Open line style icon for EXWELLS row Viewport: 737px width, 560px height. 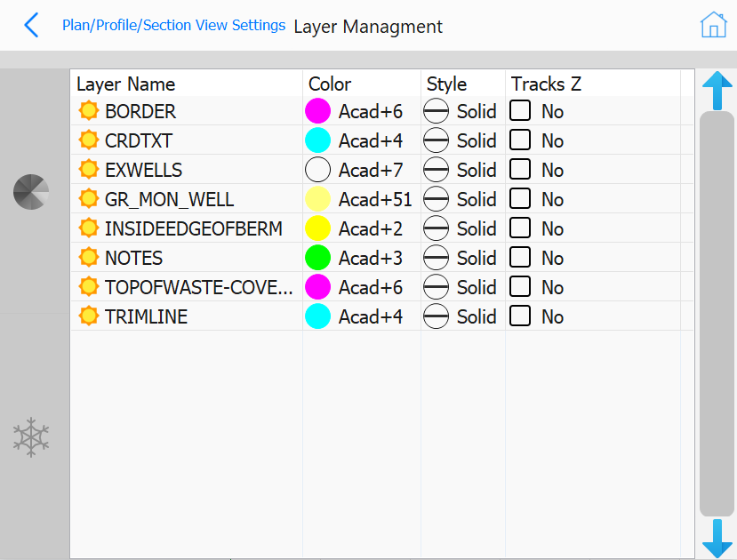[x=436, y=170]
